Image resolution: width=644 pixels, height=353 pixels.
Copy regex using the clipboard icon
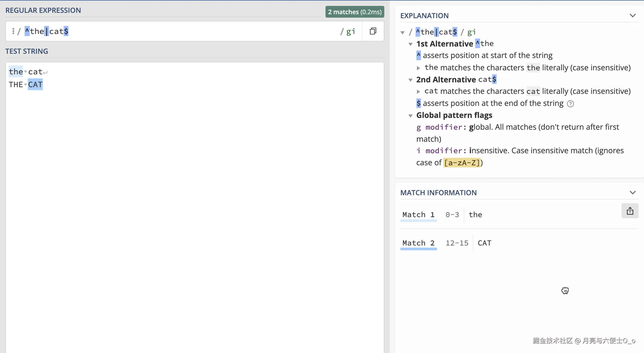point(373,31)
